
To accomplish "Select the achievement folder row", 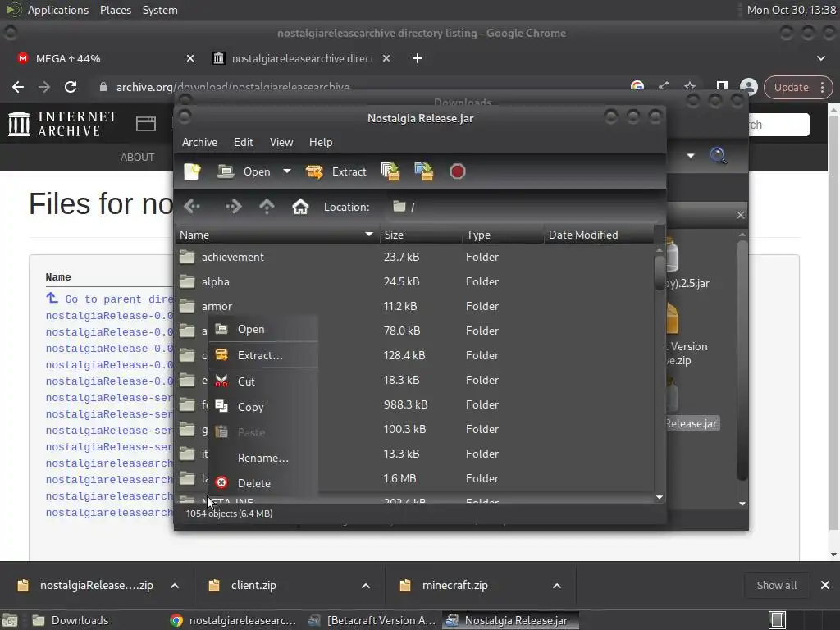I will click(x=414, y=257).
